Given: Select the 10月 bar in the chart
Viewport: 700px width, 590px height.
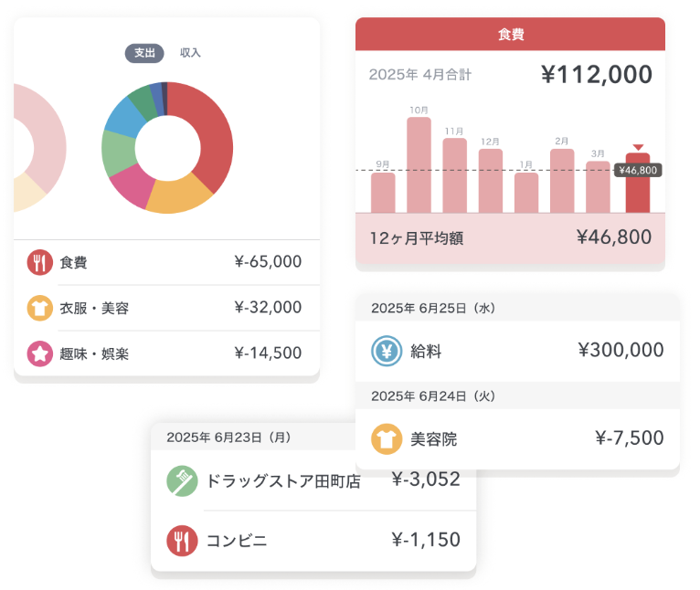Looking at the screenshot, I should 419,166.
